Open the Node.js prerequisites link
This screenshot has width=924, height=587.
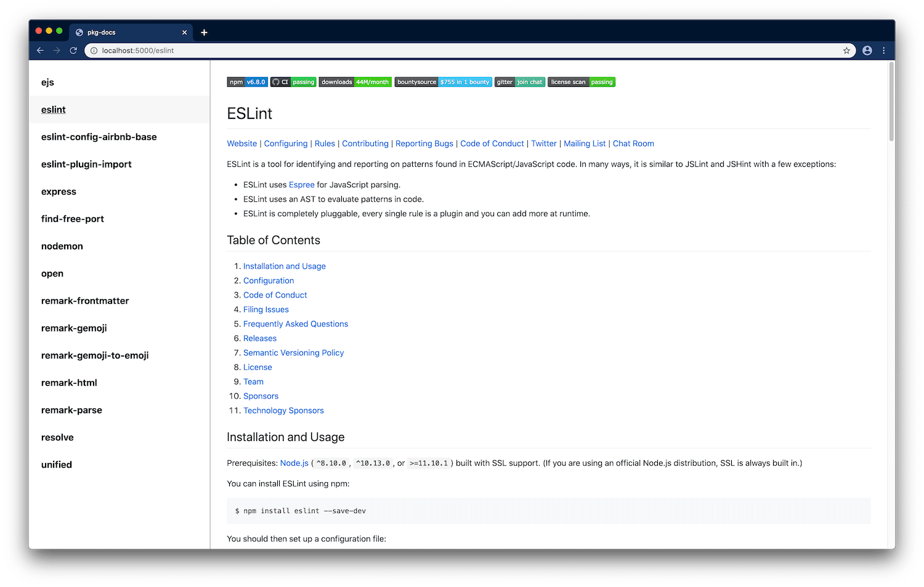click(x=294, y=463)
